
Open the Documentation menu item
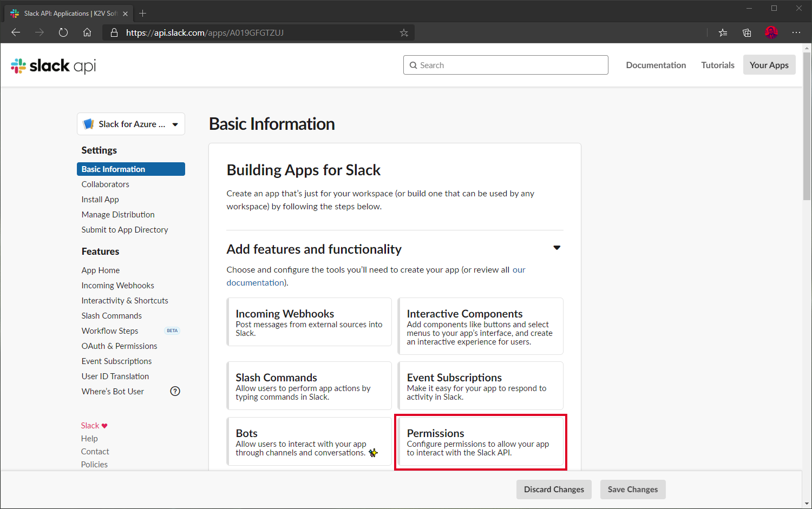tap(656, 65)
